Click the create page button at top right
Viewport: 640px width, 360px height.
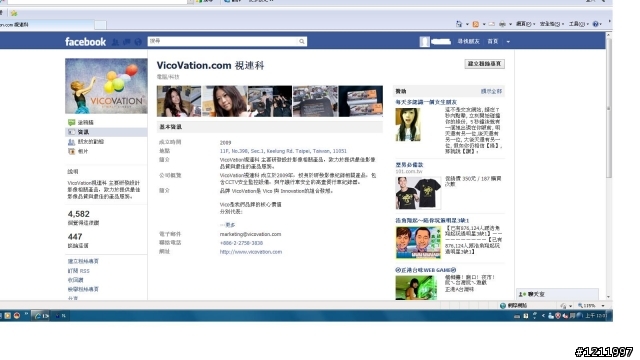(x=484, y=64)
